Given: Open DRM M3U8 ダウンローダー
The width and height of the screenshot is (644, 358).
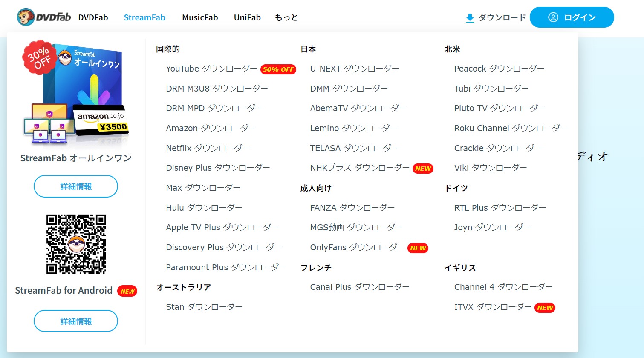Looking at the screenshot, I should point(217,89).
